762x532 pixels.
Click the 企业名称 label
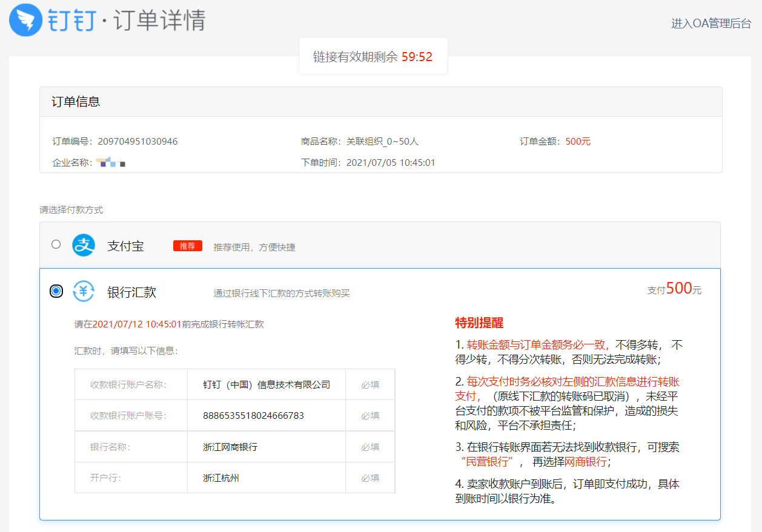pyautogui.click(x=72, y=163)
